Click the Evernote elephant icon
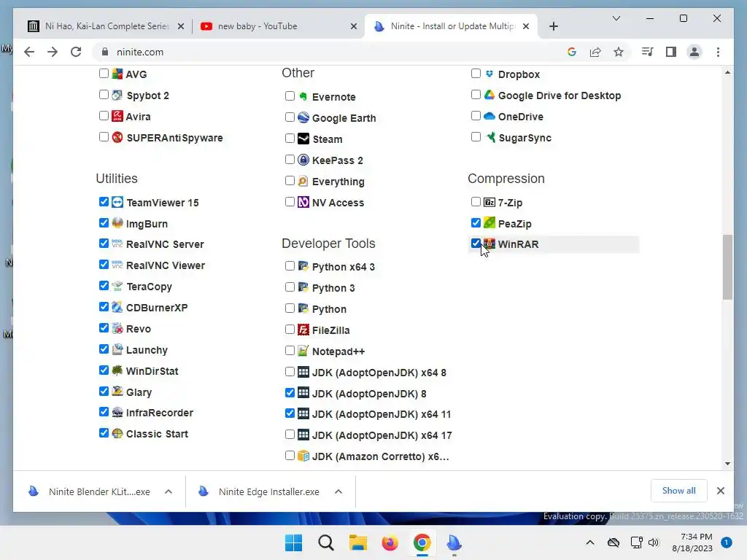747x560 pixels. click(x=303, y=96)
